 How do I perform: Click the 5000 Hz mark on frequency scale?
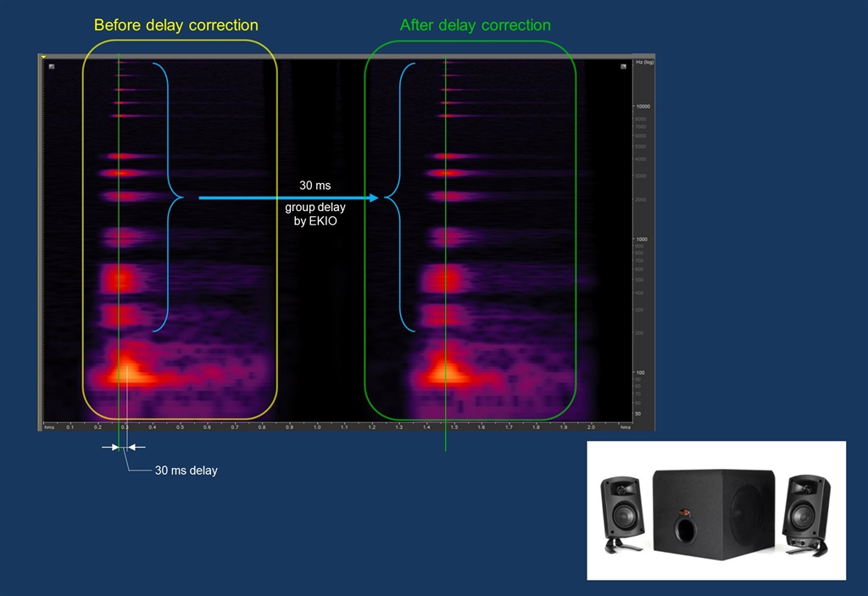coord(641,147)
